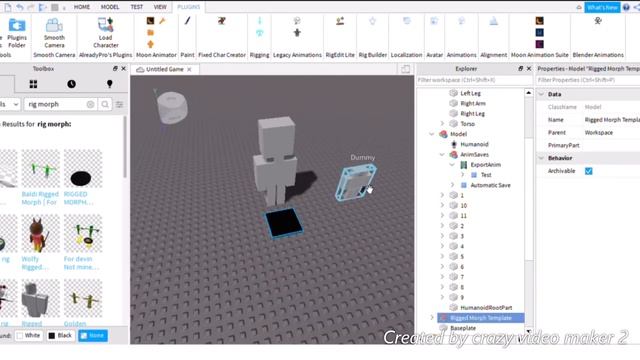Open the Rigging plugin
The height and width of the screenshot is (360, 640).
pos(260,21)
